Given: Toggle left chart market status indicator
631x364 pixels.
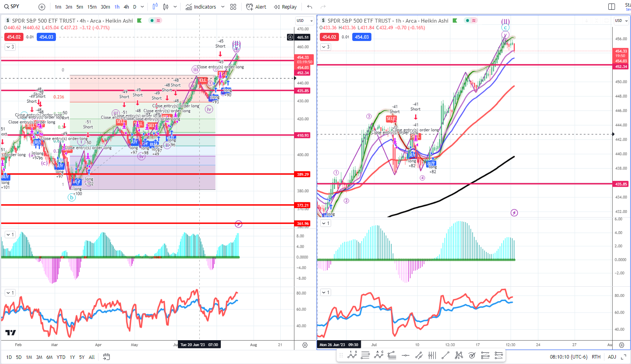Looking at the screenshot, I should click(152, 21).
